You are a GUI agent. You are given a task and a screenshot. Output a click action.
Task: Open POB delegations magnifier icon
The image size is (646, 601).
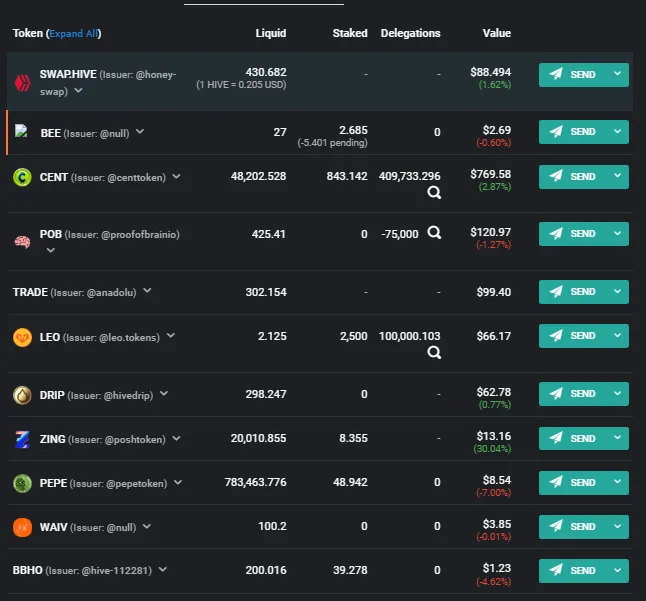click(434, 233)
